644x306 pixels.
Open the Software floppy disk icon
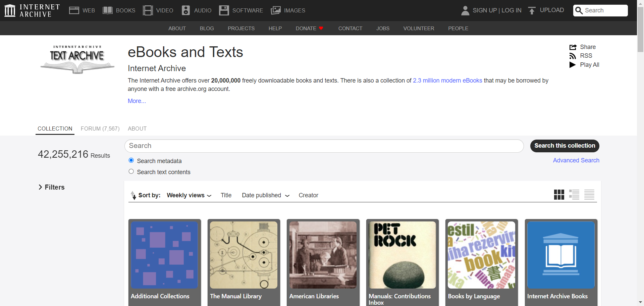(x=224, y=10)
